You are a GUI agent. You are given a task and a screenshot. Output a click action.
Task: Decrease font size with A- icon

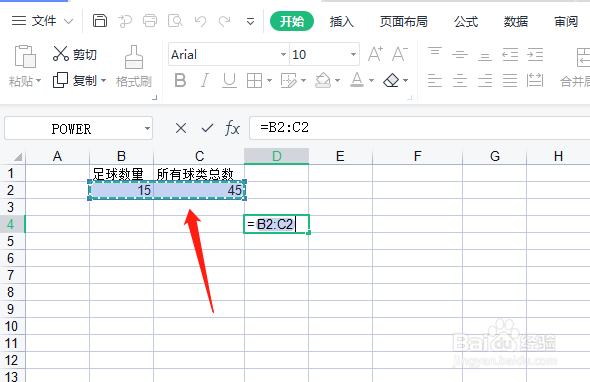pos(400,54)
